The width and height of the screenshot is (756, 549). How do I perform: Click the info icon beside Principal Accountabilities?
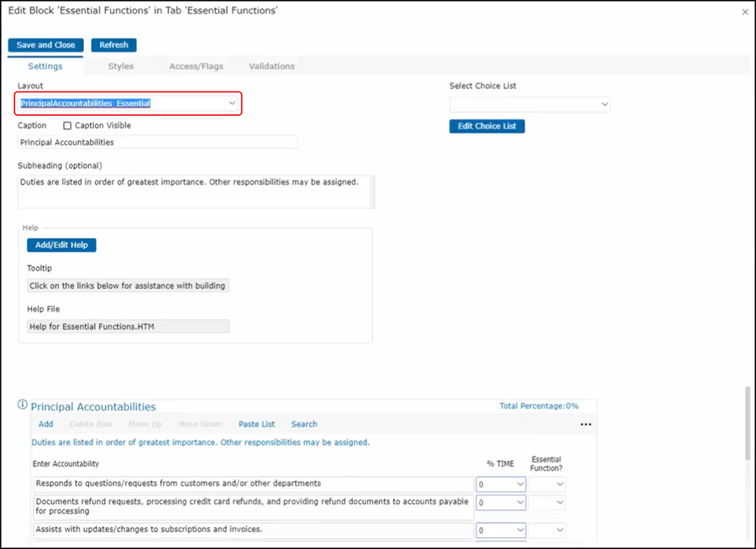point(23,405)
